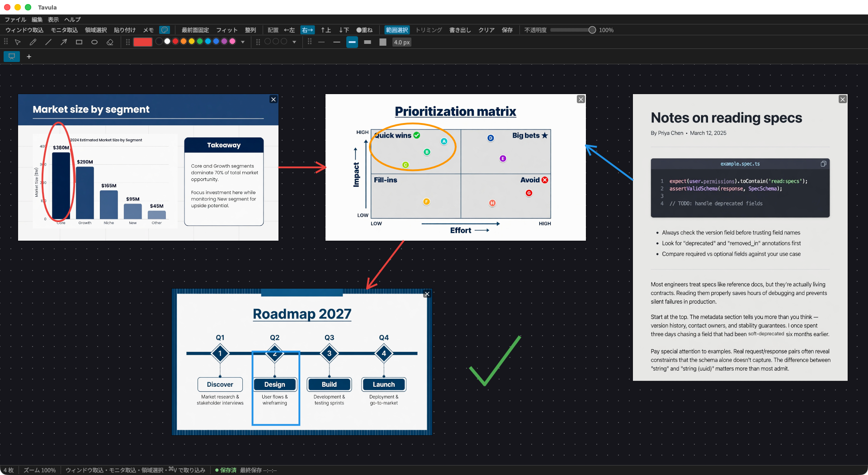
Task: Close the Prioritization matrix capture
Action: (x=581, y=100)
